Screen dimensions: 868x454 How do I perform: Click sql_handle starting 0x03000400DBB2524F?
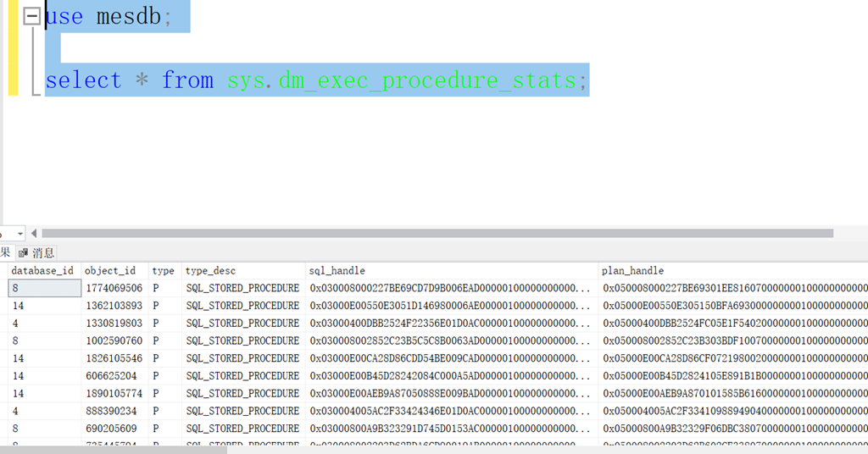[451, 324]
